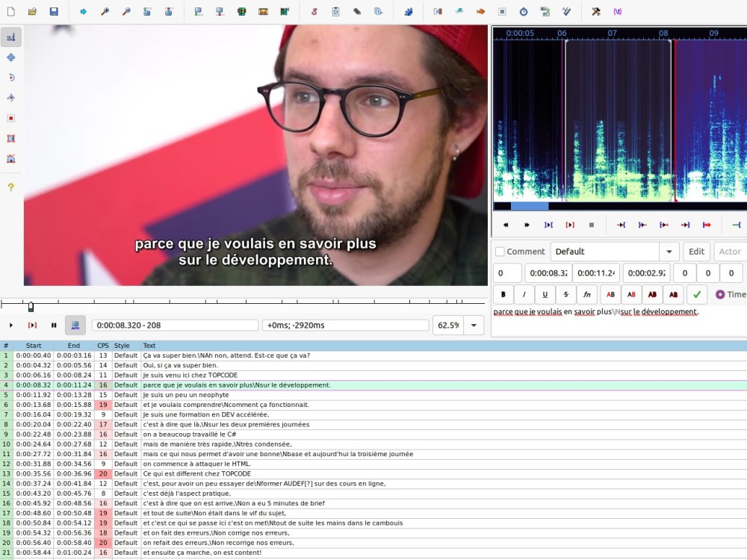747x560 pixels.
Task: Zoom out the video with the minus magnifier
Action: 126,11
